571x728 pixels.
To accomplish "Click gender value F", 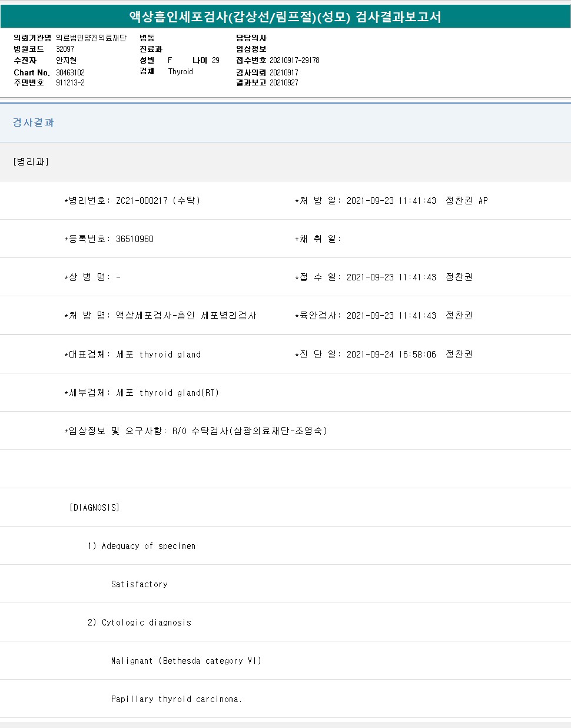I will tap(170, 60).
